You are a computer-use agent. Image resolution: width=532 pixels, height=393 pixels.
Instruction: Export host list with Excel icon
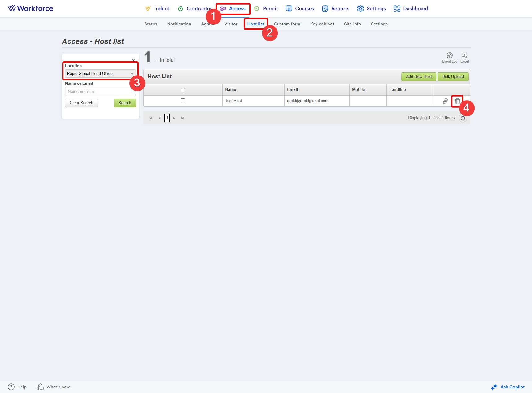coord(464,56)
